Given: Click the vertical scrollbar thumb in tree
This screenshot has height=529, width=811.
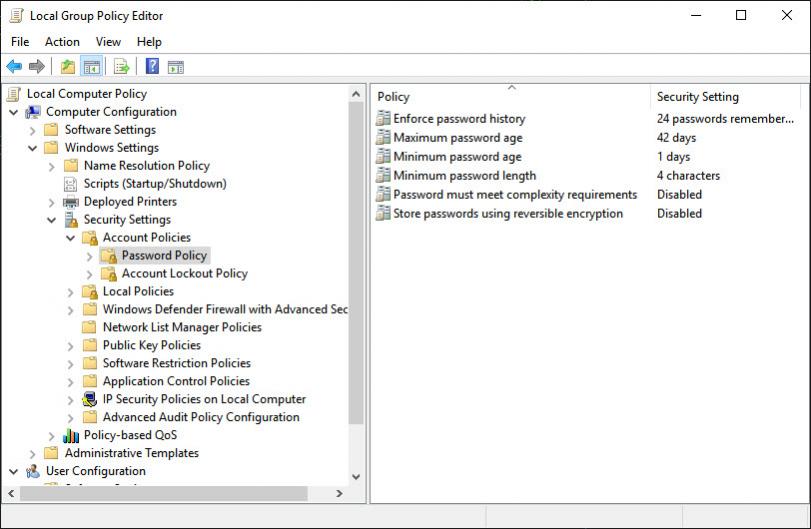Looking at the screenshot, I should coord(356,263).
